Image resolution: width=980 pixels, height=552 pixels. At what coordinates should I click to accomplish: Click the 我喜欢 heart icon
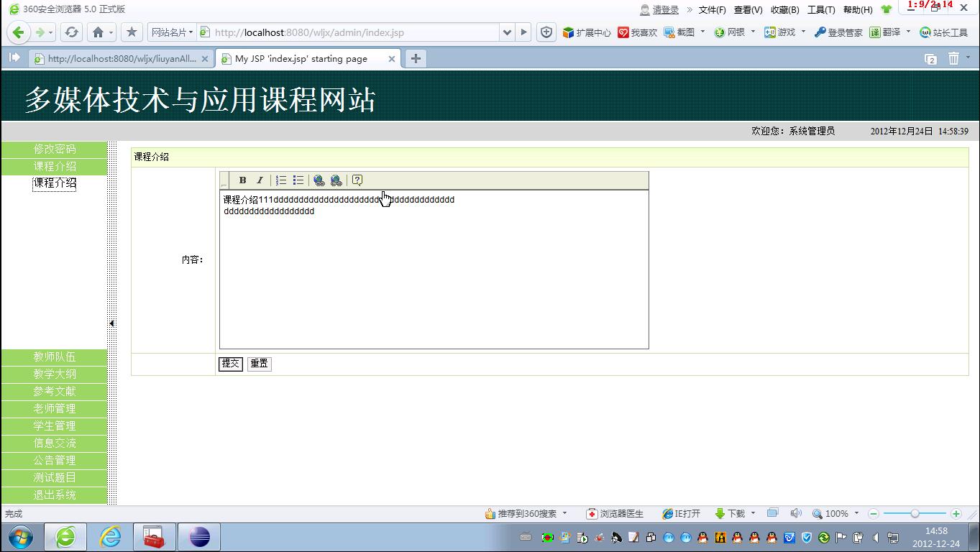638,32
